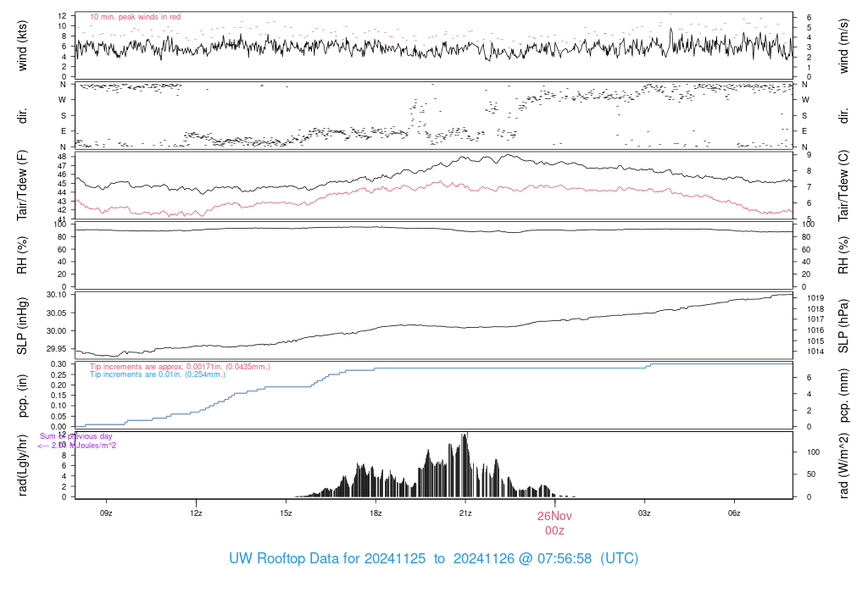Click the '18z' time axis label
The image size is (868, 593).
click(376, 513)
